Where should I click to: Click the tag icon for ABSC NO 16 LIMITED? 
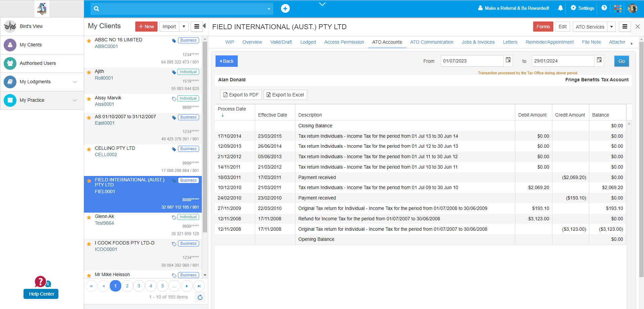click(174, 41)
